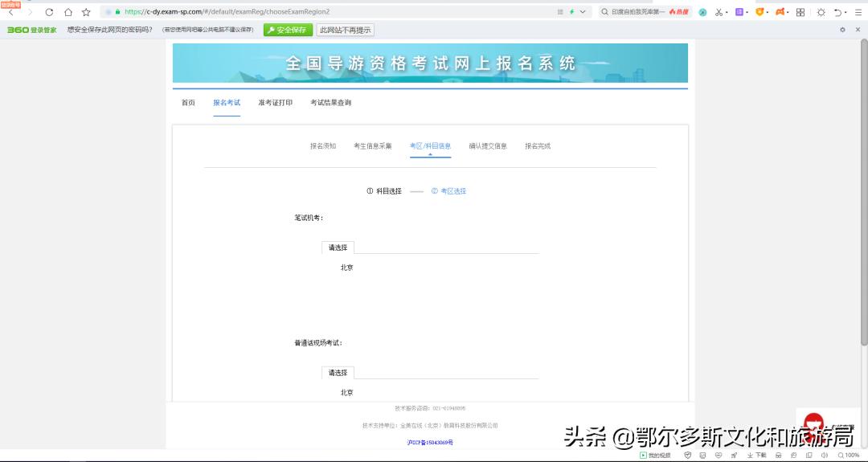Open the four-square apps grid icon
Screen dimensions: 868x462
[x=800, y=12]
